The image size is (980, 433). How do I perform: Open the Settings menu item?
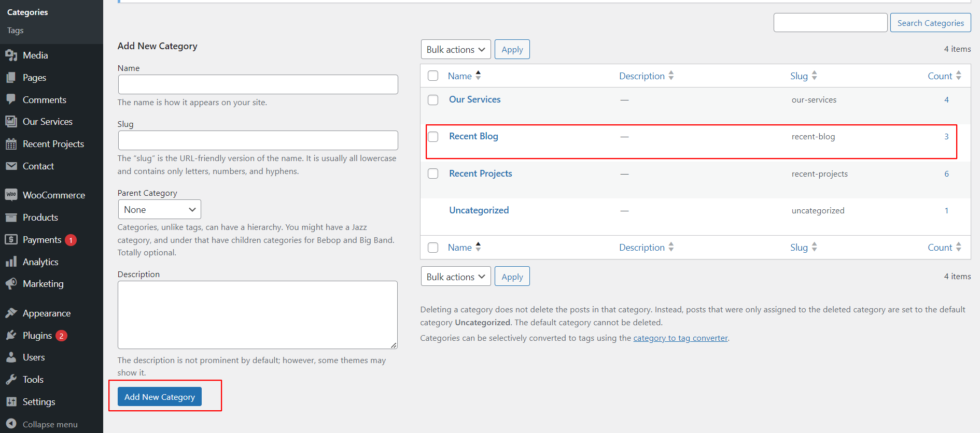pyautogui.click(x=39, y=402)
